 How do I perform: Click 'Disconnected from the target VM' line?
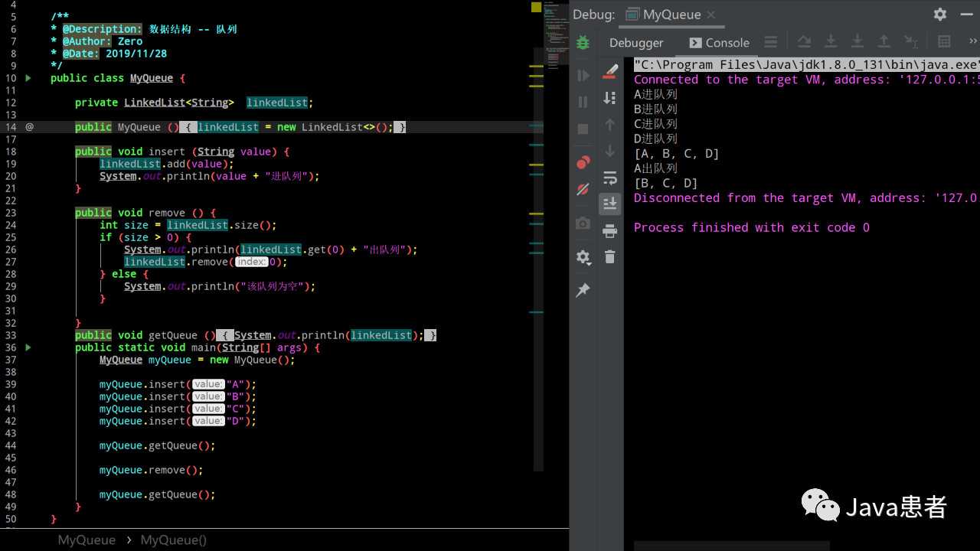click(806, 198)
